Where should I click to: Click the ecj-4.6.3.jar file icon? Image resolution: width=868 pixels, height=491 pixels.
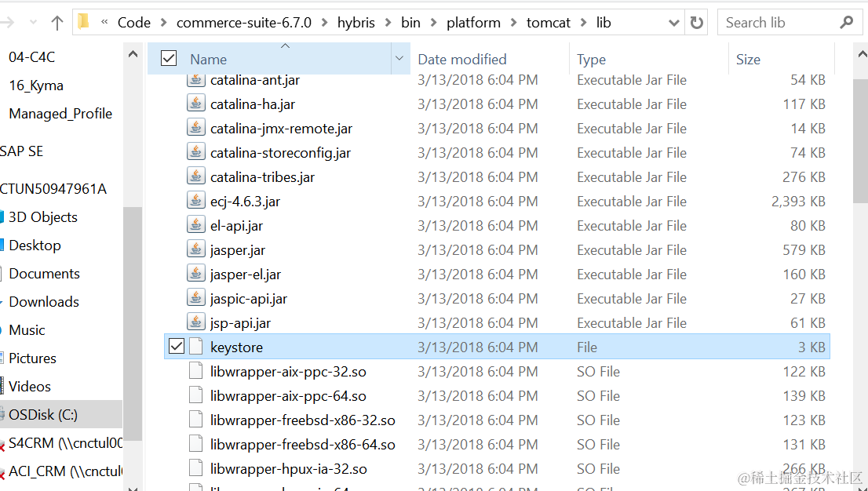pyautogui.click(x=196, y=200)
